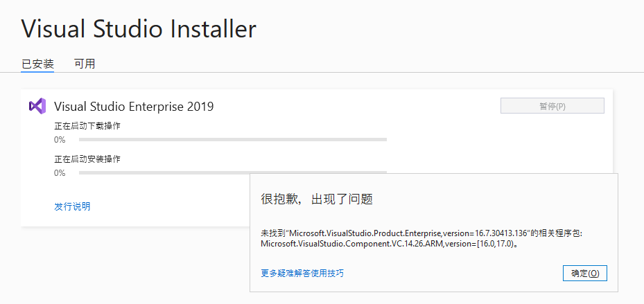Click the 正在启动安装操作 status label
Viewport: 644px width, 304px height.
(87, 159)
